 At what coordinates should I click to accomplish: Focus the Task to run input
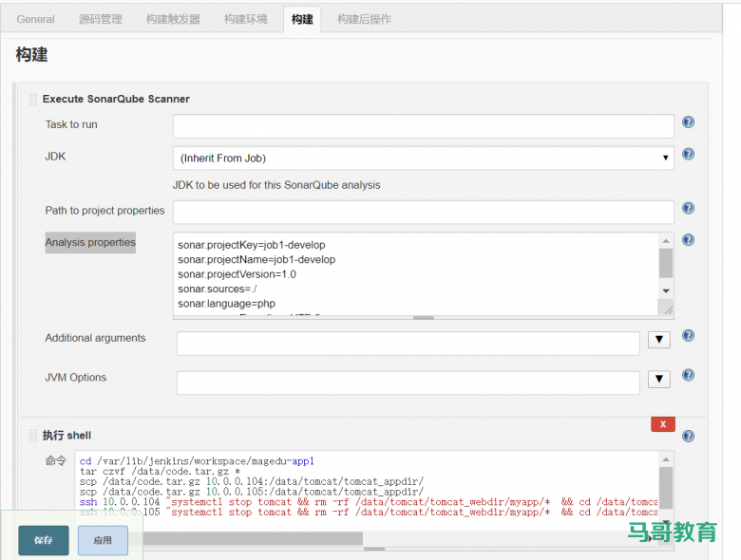[x=423, y=126]
